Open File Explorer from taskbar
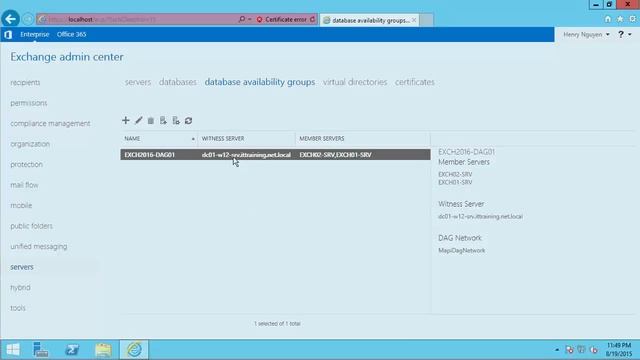 [103, 349]
